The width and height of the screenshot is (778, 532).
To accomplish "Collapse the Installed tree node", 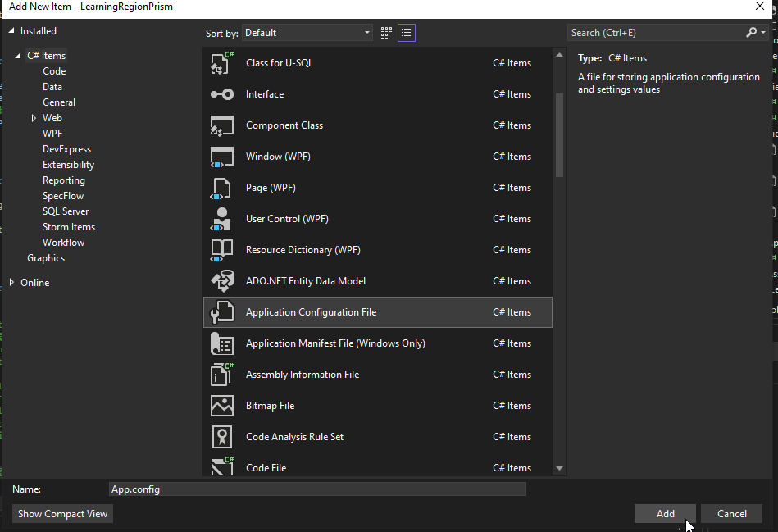I will pos(11,31).
